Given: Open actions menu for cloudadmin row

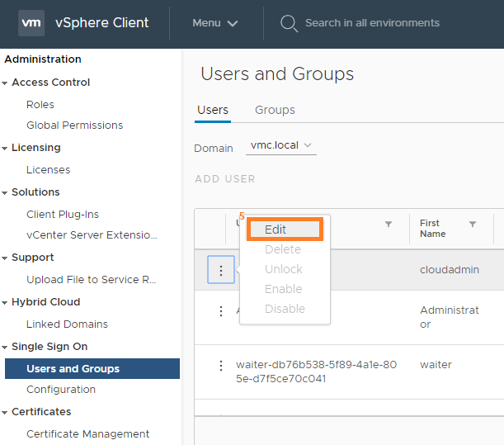Looking at the screenshot, I should [221, 270].
